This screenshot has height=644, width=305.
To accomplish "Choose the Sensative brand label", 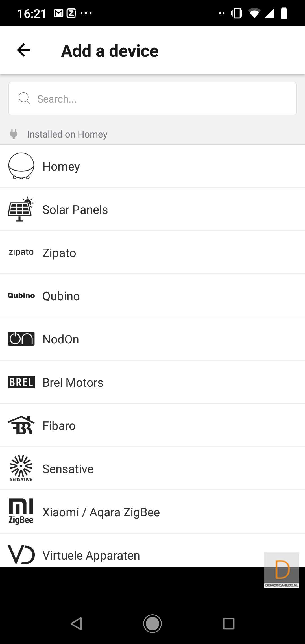I will click(x=68, y=469).
